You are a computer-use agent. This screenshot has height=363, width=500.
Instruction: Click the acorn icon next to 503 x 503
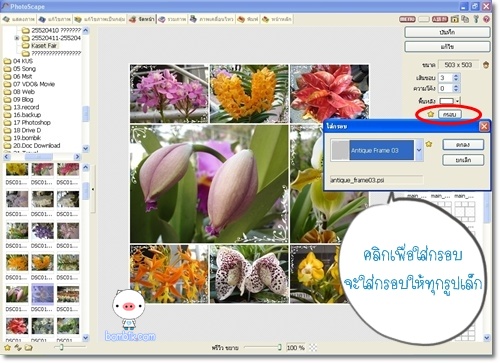coord(486,65)
